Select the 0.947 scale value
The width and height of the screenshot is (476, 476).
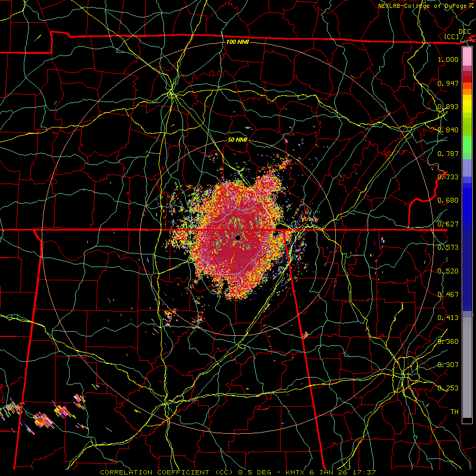click(448, 83)
